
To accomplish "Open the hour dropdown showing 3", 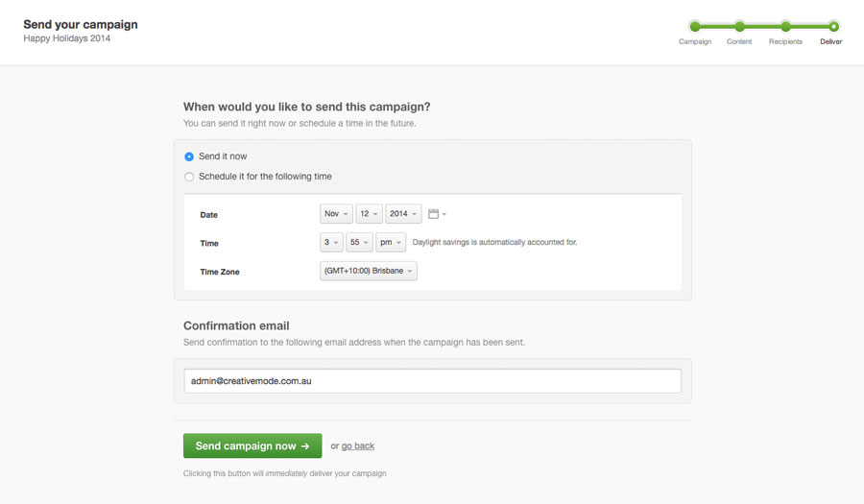I will point(331,242).
